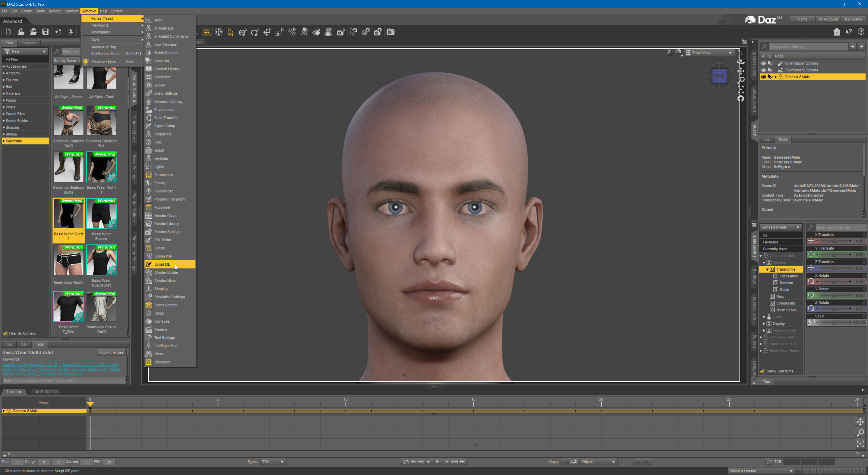Toggle the Show Sub Items checkbox
The height and width of the screenshot is (475, 868).
coord(763,371)
